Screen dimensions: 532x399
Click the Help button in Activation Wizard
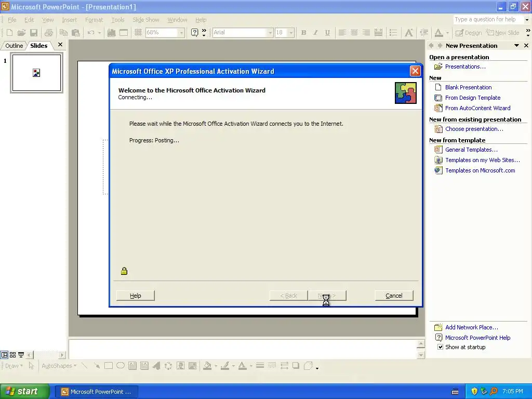coord(136,296)
